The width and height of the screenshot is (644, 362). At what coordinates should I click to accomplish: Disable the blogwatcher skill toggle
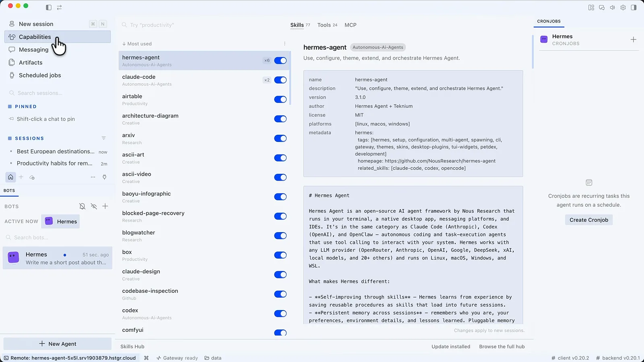(x=281, y=236)
